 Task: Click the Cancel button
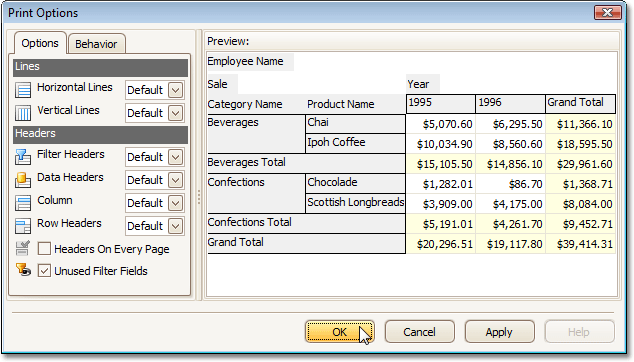(419, 332)
